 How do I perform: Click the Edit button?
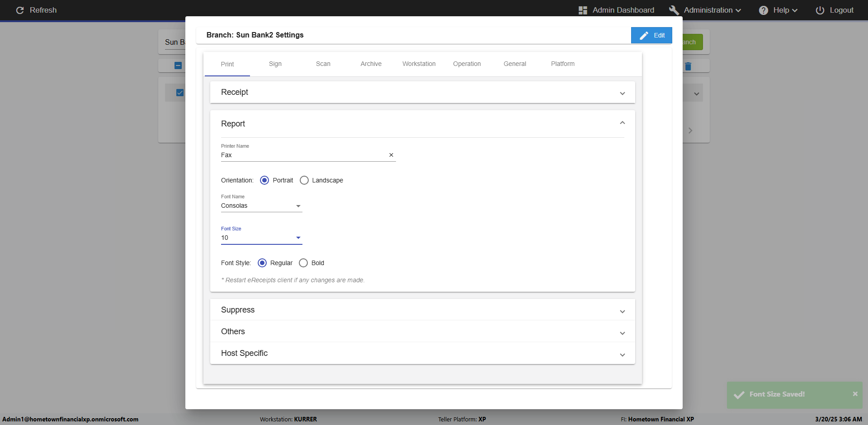651,35
